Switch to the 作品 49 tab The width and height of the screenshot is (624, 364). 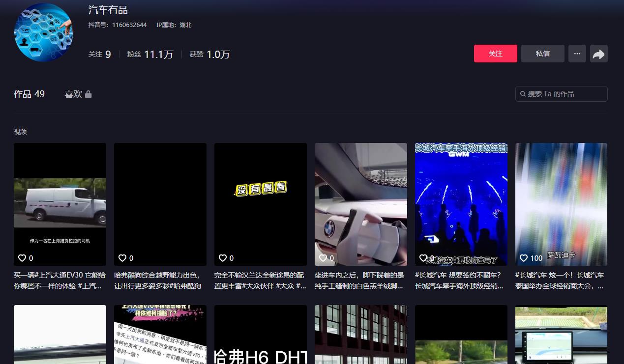click(x=29, y=94)
